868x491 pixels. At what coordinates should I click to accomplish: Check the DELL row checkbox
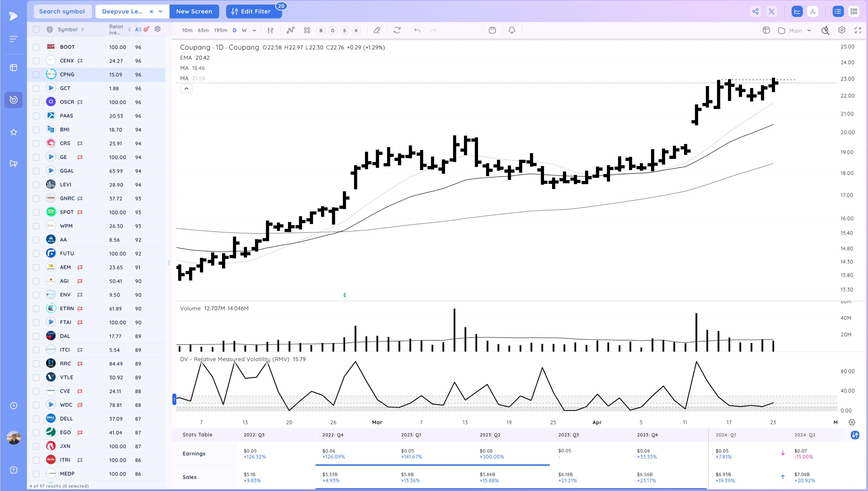click(36, 419)
